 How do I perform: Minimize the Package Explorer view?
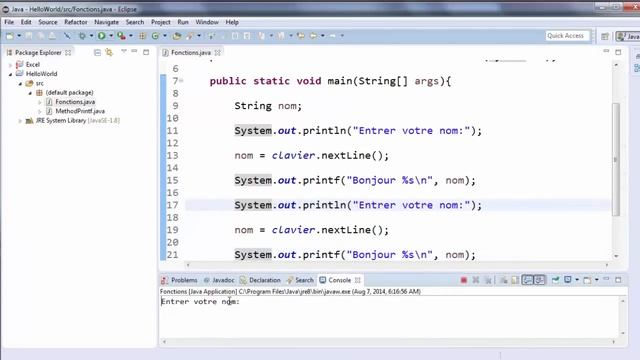point(134,51)
